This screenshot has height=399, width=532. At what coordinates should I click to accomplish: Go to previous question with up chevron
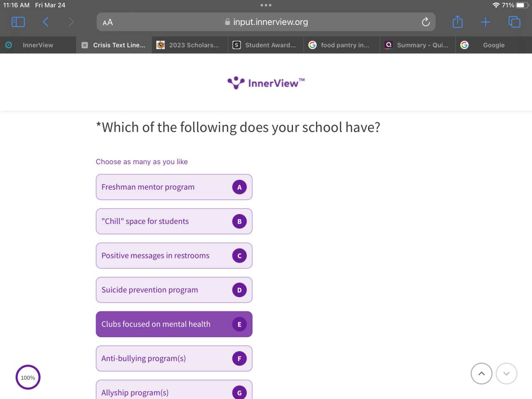point(482,374)
